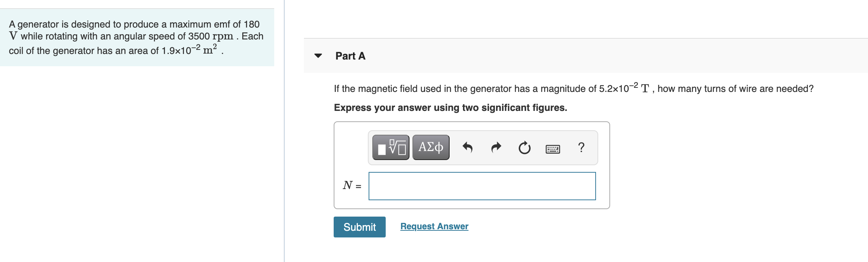Click the redo arrow in equation toolbar
This screenshot has width=868, height=262.
point(496,148)
